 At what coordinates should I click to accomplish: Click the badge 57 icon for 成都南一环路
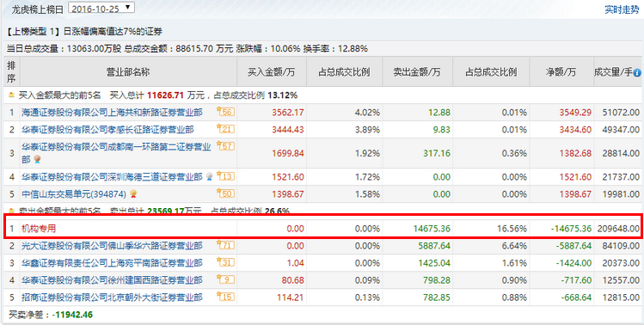[x=225, y=146]
